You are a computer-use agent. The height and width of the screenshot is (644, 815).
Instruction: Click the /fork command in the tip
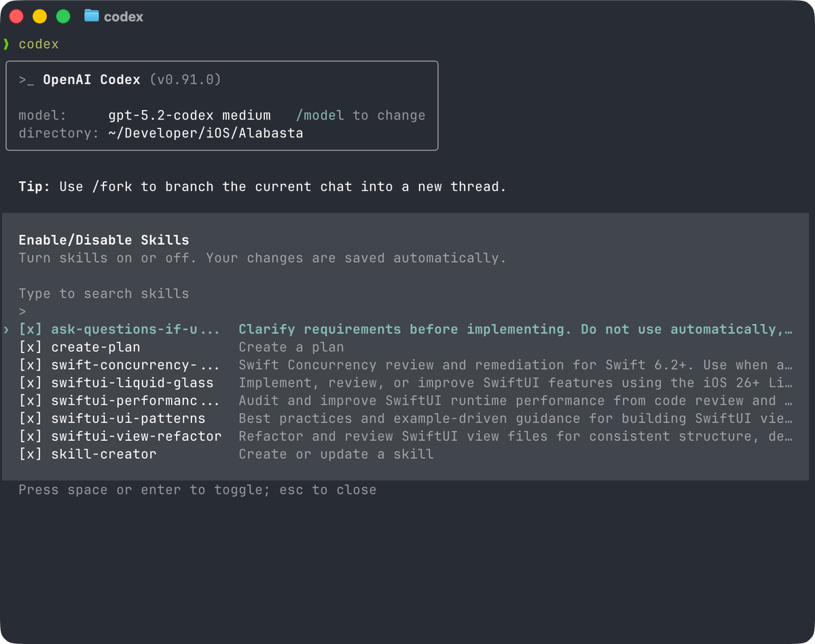pos(112,187)
